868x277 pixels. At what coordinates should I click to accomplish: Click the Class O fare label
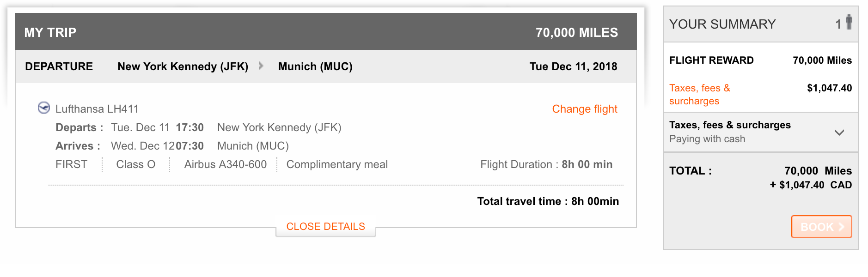coord(135,164)
